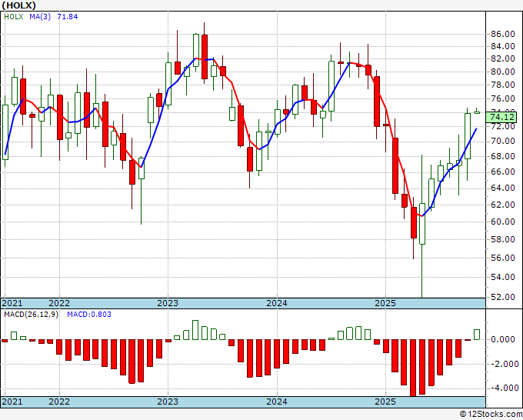Click the 12Stocks.com copyright link

[x=491, y=414]
